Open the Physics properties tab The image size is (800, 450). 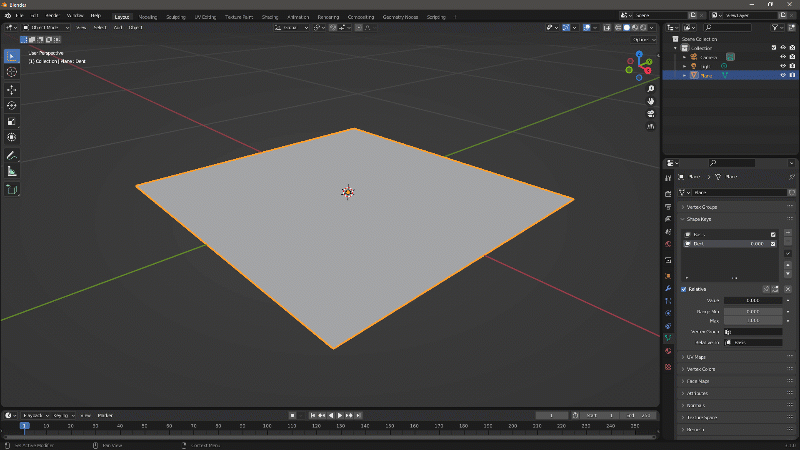click(668, 313)
